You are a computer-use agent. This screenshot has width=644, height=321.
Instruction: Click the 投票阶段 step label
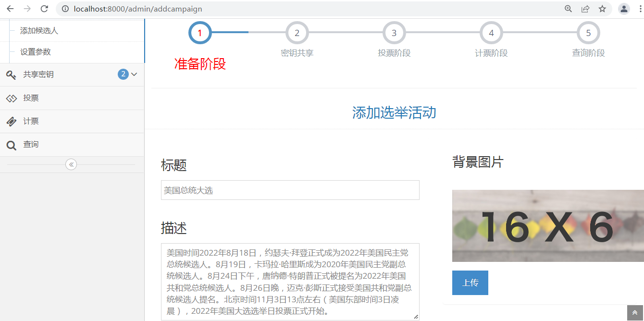pos(394,53)
